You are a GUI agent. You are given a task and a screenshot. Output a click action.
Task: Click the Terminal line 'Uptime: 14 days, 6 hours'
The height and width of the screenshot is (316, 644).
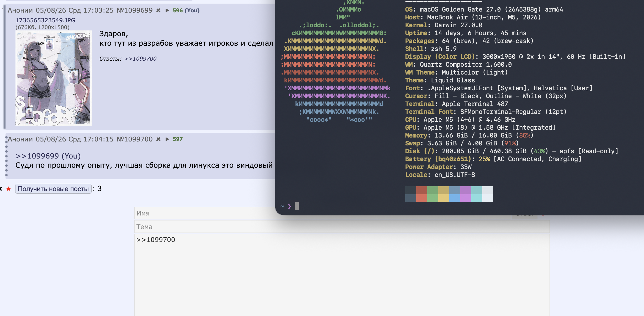[x=466, y=33]
